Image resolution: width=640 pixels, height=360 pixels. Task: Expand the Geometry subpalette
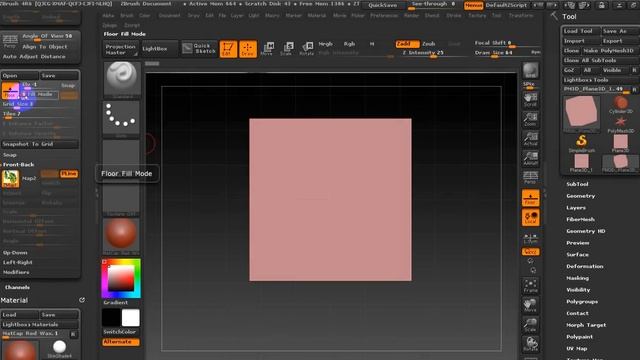[580, 196]
